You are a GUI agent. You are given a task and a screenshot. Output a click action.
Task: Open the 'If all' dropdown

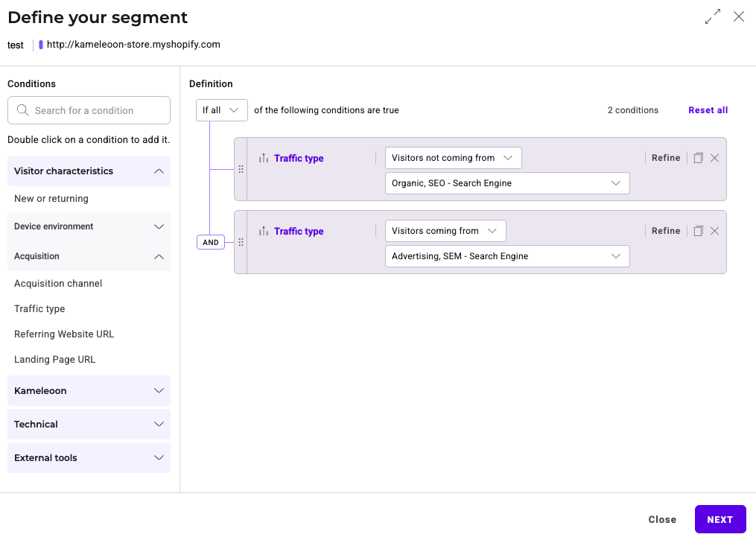(x=222, y=110)
